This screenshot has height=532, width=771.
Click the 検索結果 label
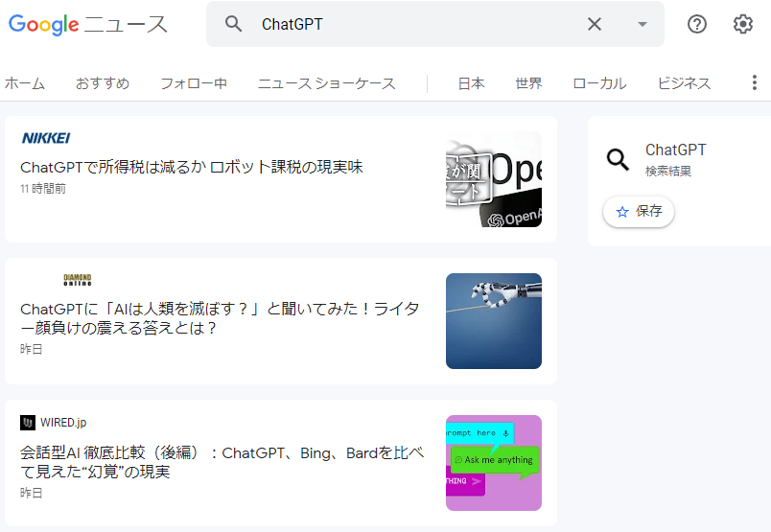tap(668, 172)
